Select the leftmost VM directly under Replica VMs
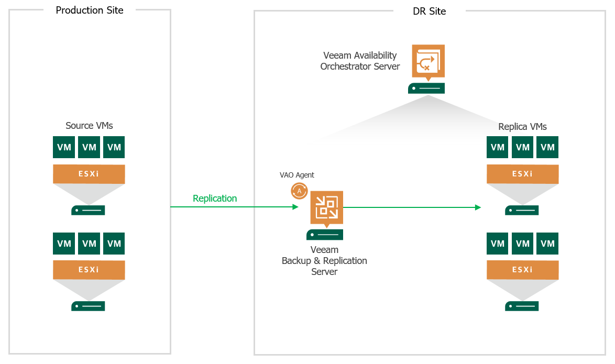The image size is (615, 364). coord(497,147)
